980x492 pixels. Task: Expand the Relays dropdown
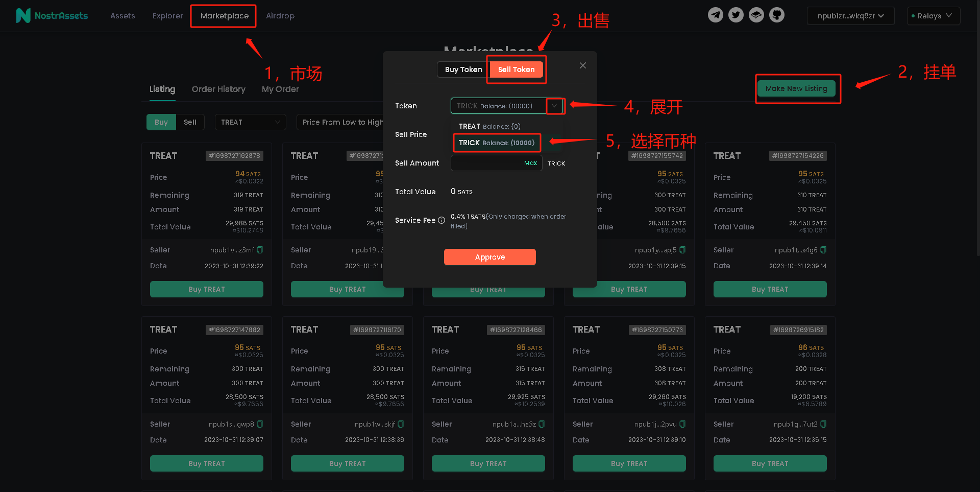pyautogui.click(x=934, y=16)
